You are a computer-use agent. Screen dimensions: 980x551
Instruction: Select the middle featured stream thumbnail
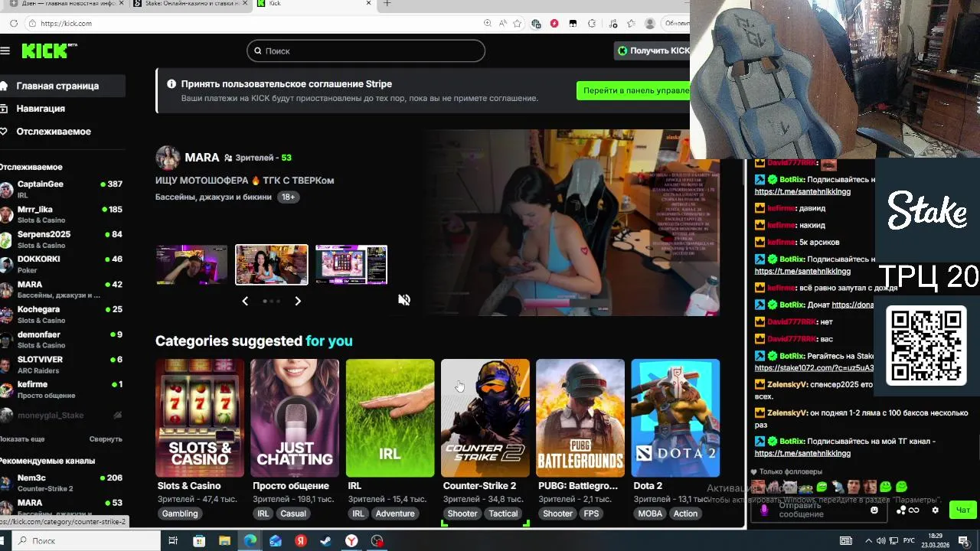[x=271, y=265]
